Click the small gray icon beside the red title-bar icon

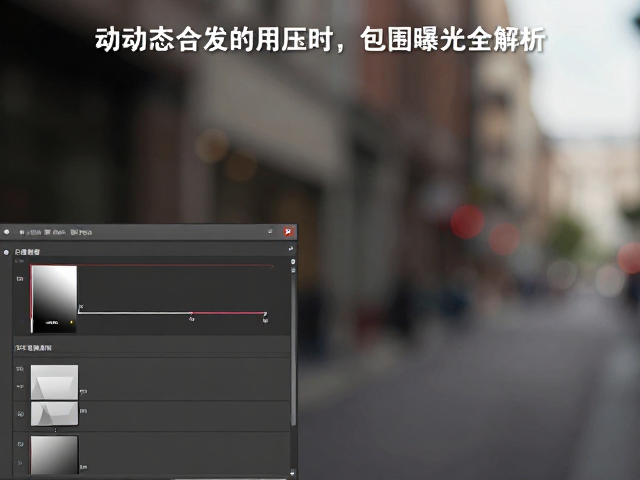[270, 231]
